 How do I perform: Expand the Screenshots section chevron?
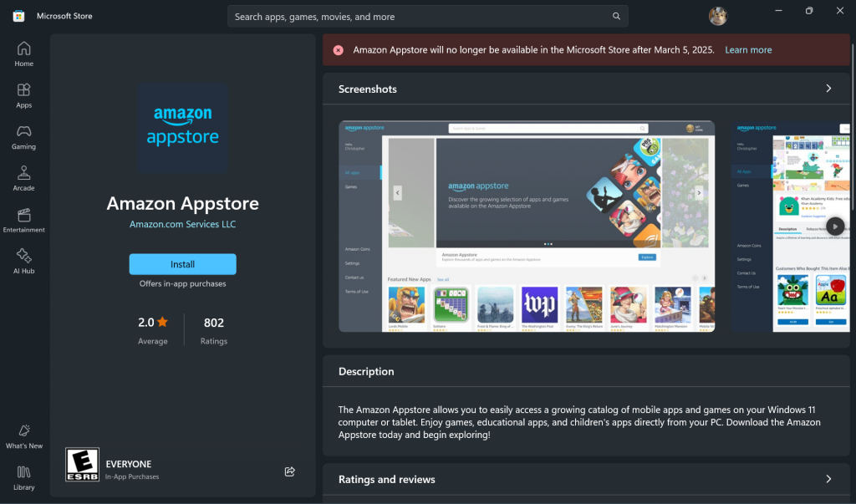click(828, 89)
